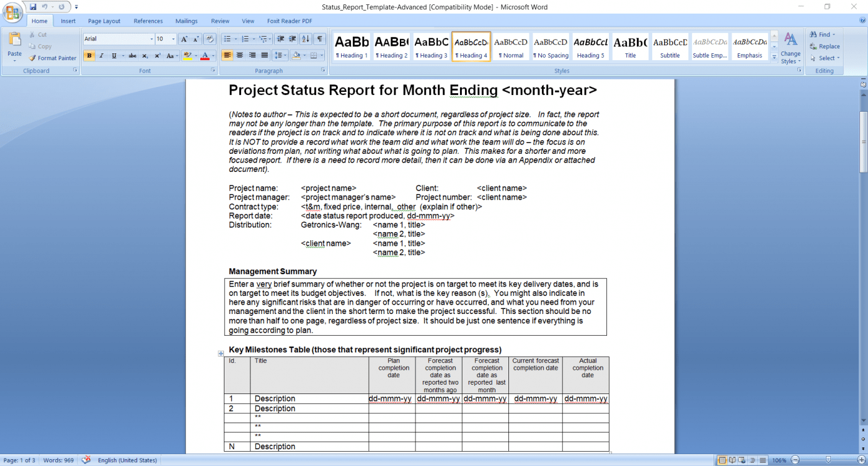Select the Italic formatting icon

click(102, 55)
